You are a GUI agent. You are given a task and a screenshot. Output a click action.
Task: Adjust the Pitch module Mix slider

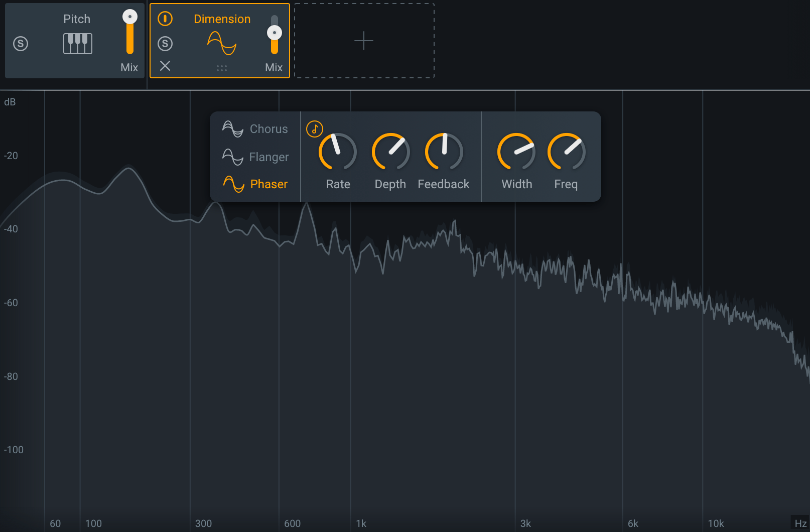(130, 32)
